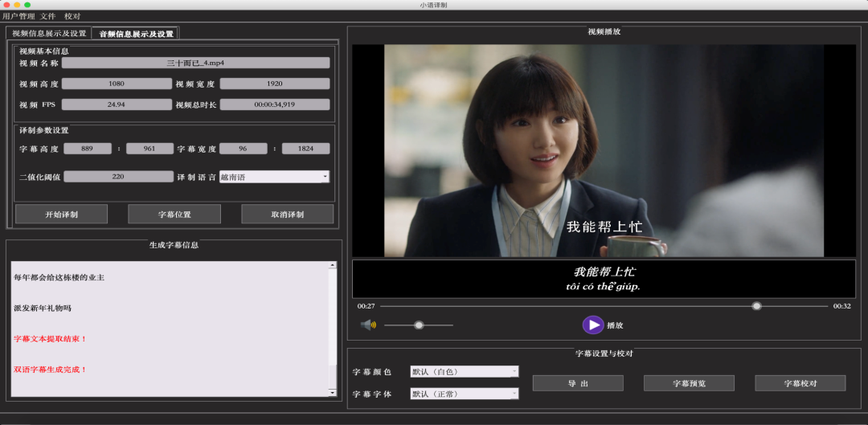This screenshot has height=425, width=868.
Task: Switch to 音频信息展示及设置 tab
Action: click(x=136, y=33)
